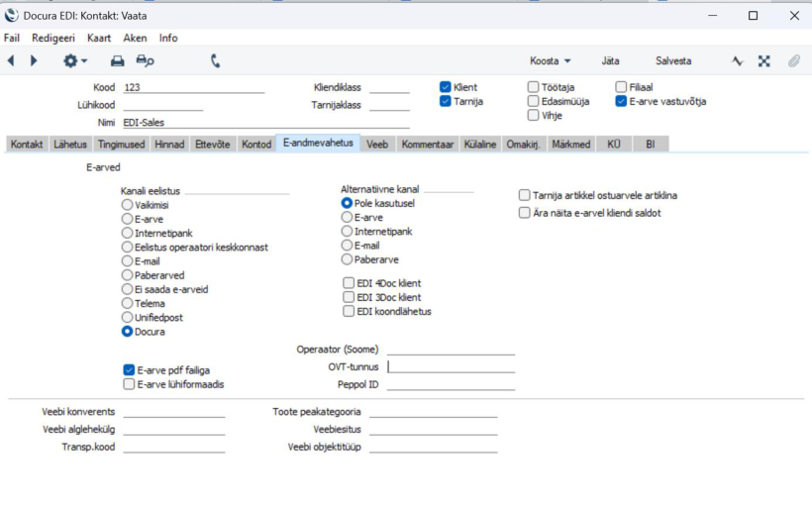Open the Redigeeri menu
Screen dimensions: 812x508
[x=53, y=38]
